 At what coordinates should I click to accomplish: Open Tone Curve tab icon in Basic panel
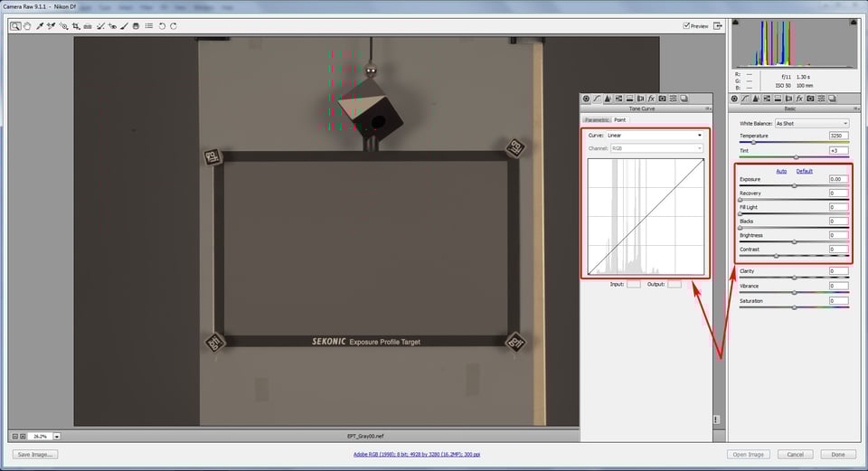(745, 99)
